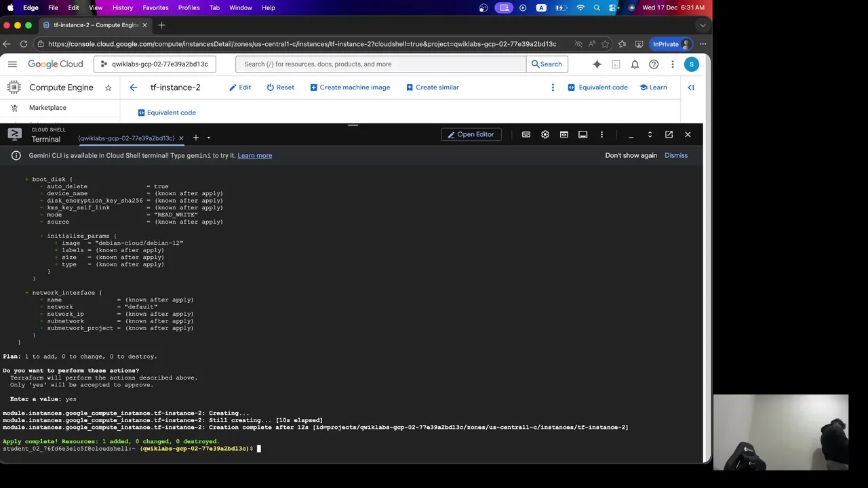Reload the page in Edge
This screenshot has height=488, width=868.
24,44
